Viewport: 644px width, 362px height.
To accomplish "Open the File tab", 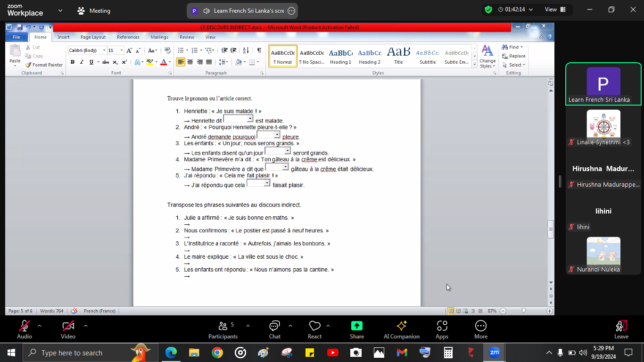I will coord(17,37).
